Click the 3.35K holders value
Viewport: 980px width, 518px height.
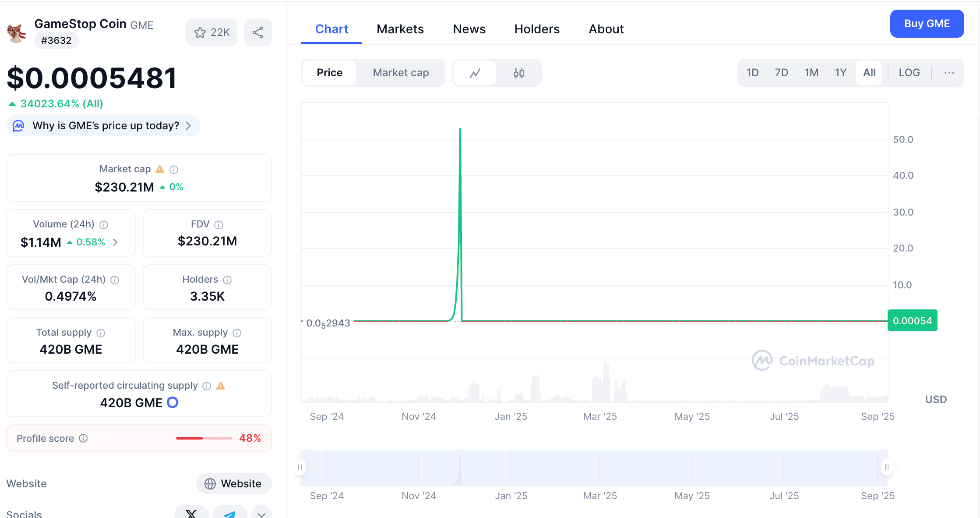click(207, 297)
